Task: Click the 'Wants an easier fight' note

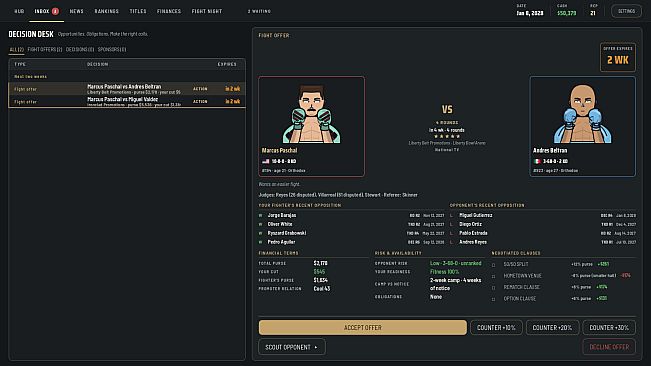Action: (279, 184)
